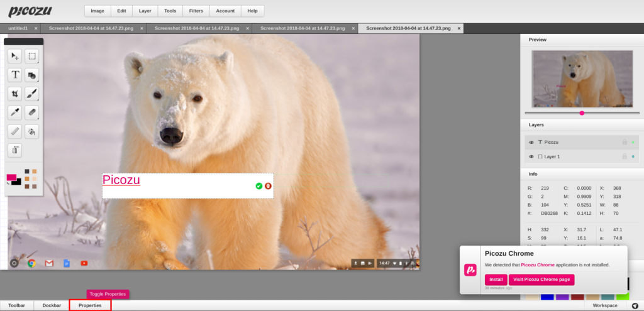Screen dimensions: 644x311
Task: Click the Preview panel thumbnail
Action: [x=582, y=79]
